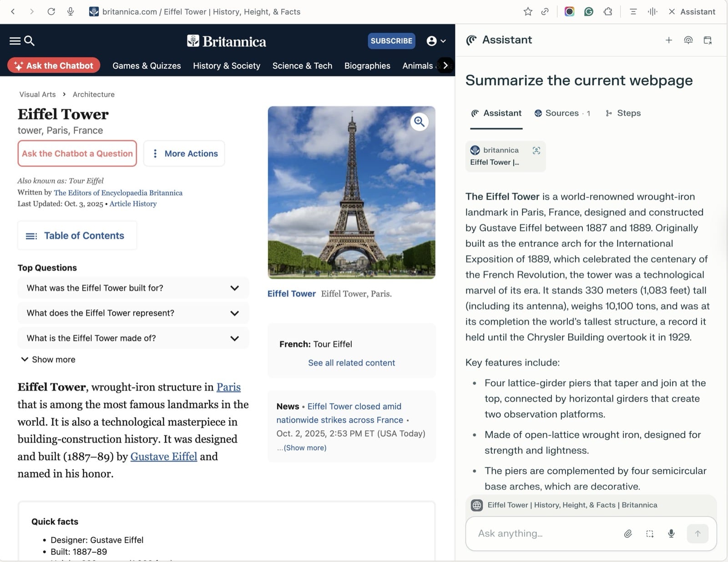Click the voice input microphone in the Ask box

click(671, 533)
